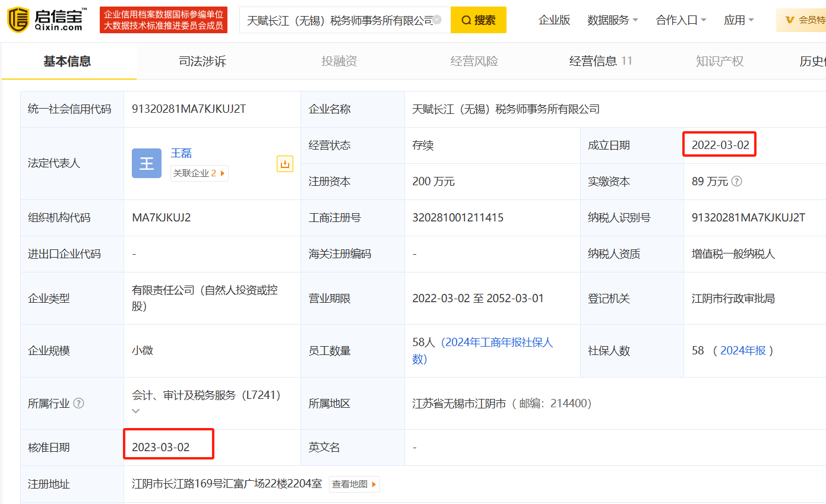Image resolution: width=826 pixels, height=504 pixels.
Task: Open the 历史 tab at the right edge
Action: (812, 61)
